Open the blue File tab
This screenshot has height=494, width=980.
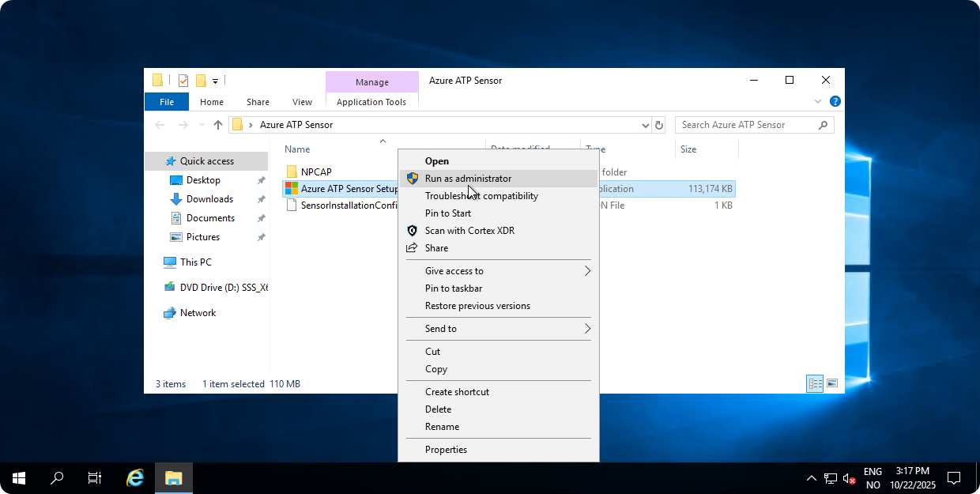pos(167,102)
